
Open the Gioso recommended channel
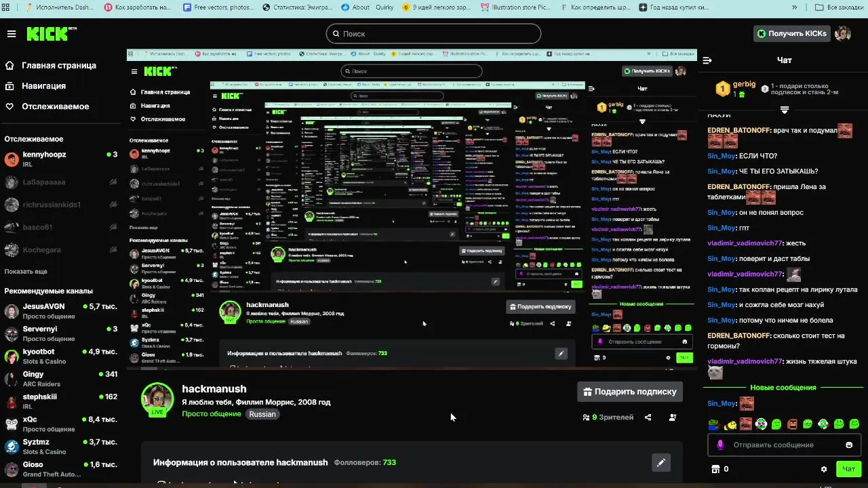[61, 469]
